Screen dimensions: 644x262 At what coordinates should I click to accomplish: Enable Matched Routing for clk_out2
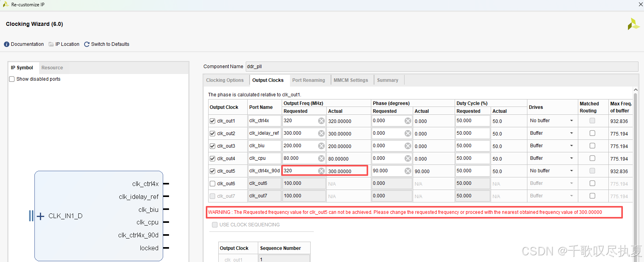[x=592, y=133]
